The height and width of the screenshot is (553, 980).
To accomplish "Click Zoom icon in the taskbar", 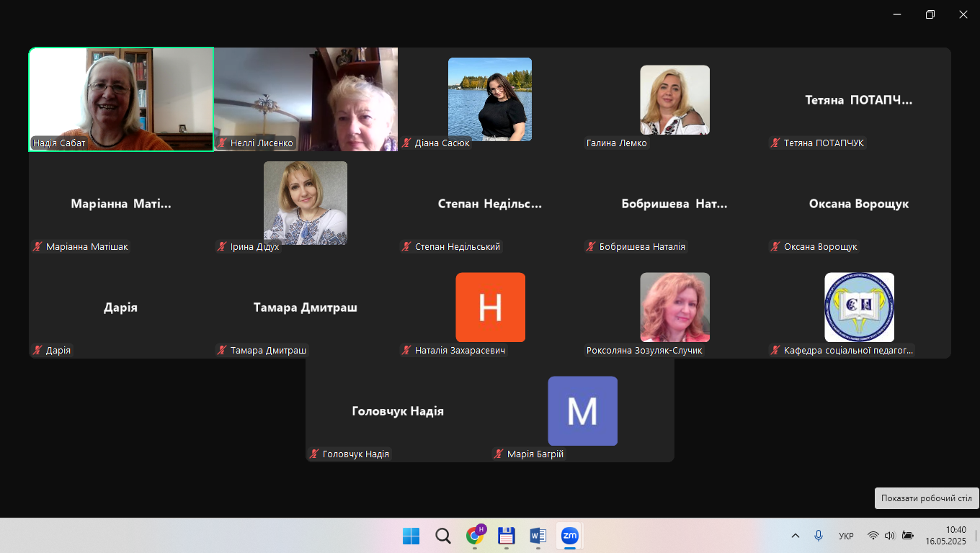I will 569,536.
